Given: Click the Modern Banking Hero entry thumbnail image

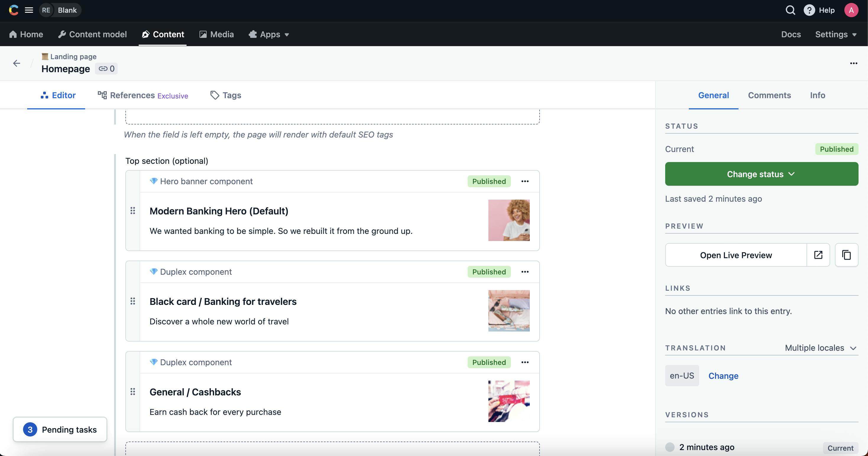Looking at the screenshot, I should click(x=509, y=220).
